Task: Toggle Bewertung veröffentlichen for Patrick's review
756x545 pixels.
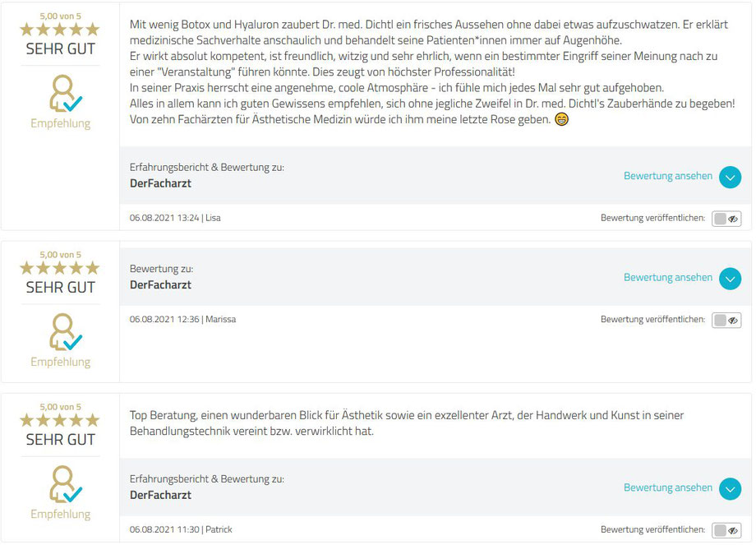Action: (726, 530)
